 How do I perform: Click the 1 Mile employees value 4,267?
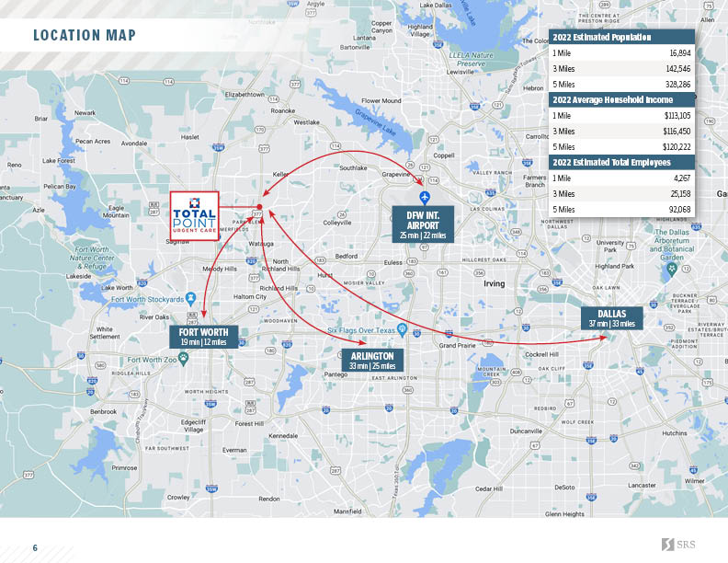pos(681,178)
